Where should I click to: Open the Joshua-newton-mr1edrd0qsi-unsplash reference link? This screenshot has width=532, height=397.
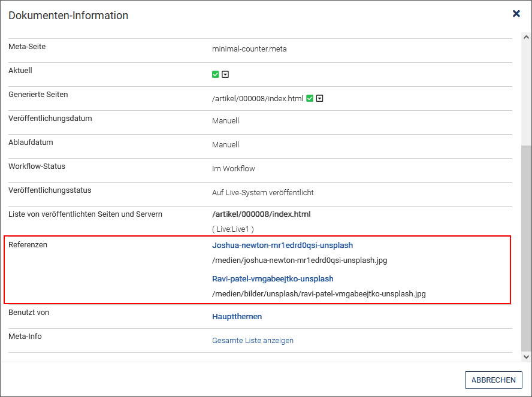[x=282, y=245]
